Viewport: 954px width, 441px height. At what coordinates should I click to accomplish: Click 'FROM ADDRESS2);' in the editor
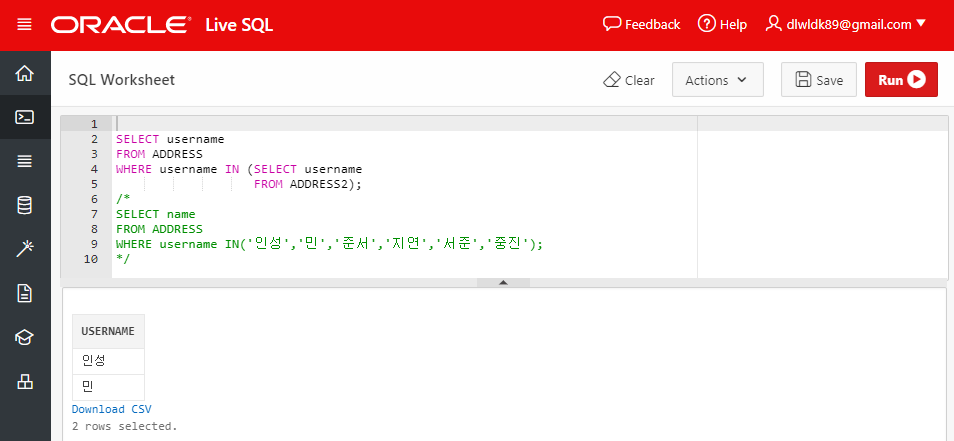[307, 184]
